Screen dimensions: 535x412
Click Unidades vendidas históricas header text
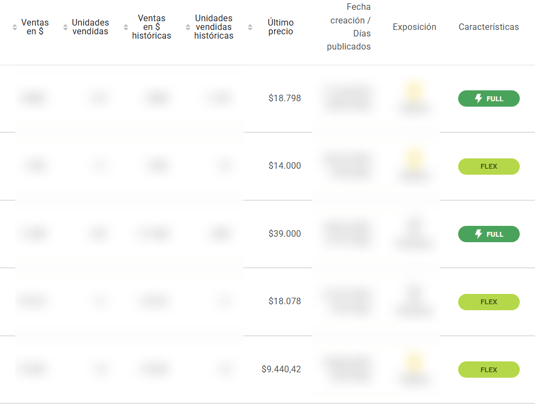pyautogui.click(x=214, y=27)
